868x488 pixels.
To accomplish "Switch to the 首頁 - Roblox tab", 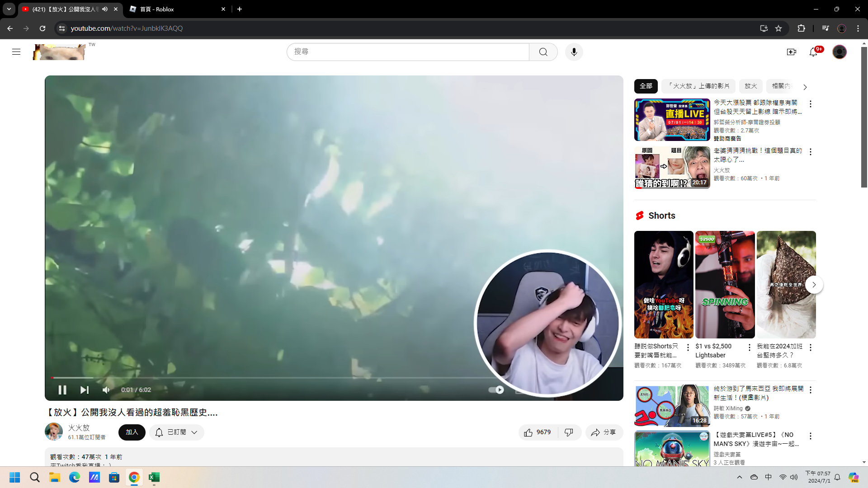I will click(178, 9).
